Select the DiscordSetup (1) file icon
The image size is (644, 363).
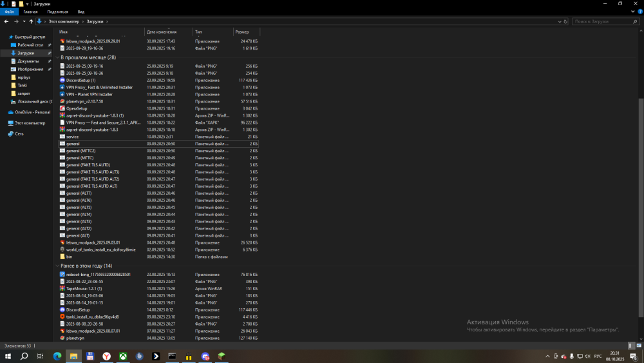tap(62, 80)
